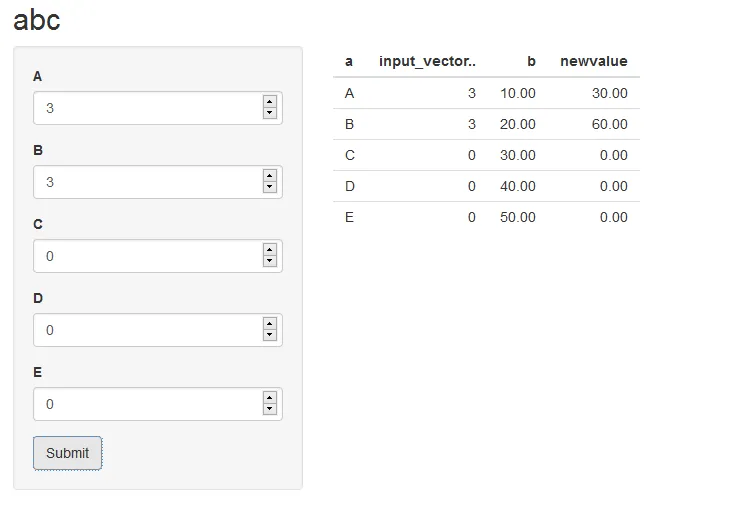
Task: Focus the B number input field
Action: pyautogui.click(x=145, y=182)
